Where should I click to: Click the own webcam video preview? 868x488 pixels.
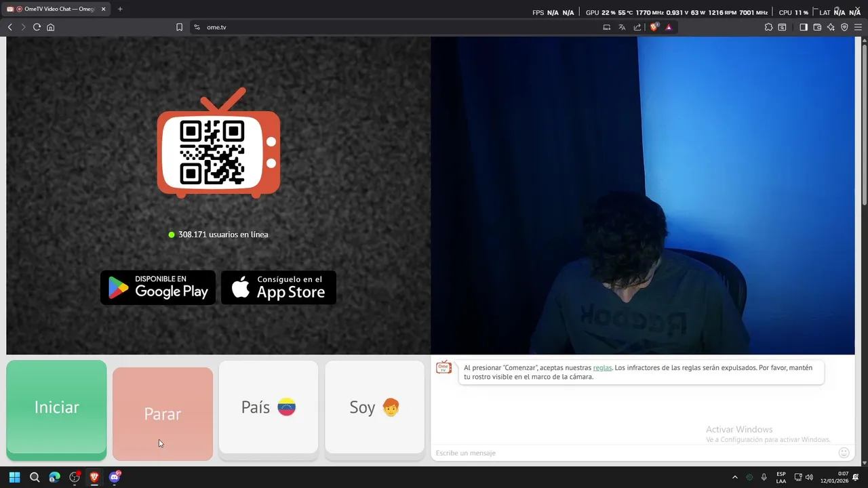pos(643,195)
